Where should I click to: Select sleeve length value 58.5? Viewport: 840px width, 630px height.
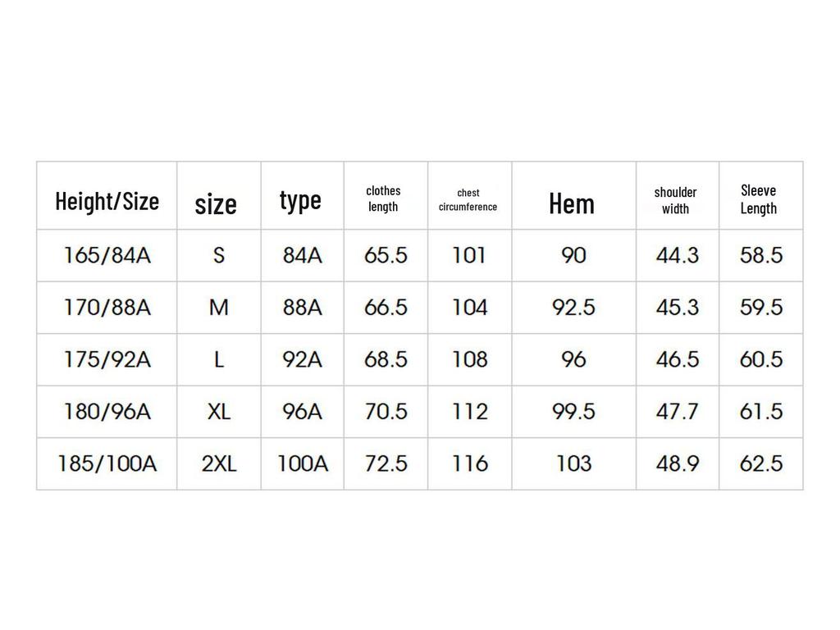pyautogui.click(x=761, y=255)
